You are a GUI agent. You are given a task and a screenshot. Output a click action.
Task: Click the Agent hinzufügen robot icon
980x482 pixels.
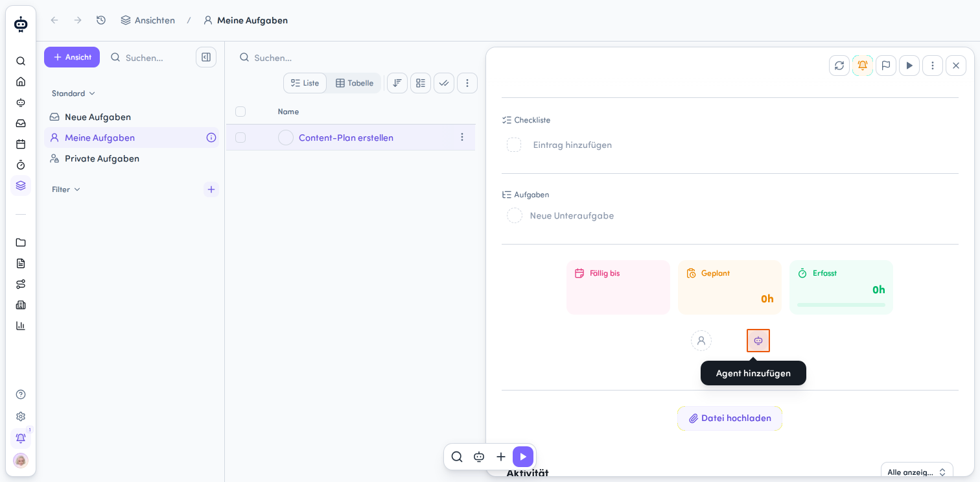point(758,341)
